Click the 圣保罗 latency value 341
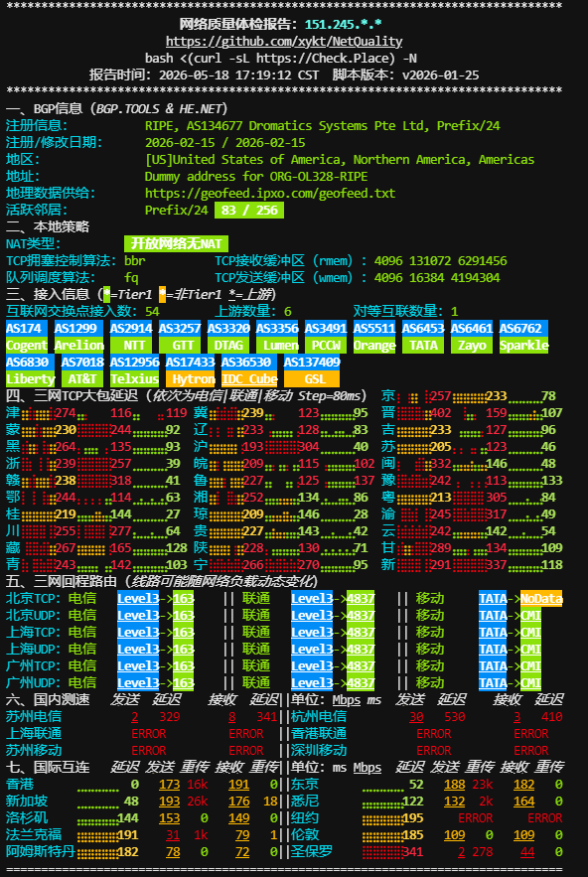588x877 pixels. [x=413, y=852]
